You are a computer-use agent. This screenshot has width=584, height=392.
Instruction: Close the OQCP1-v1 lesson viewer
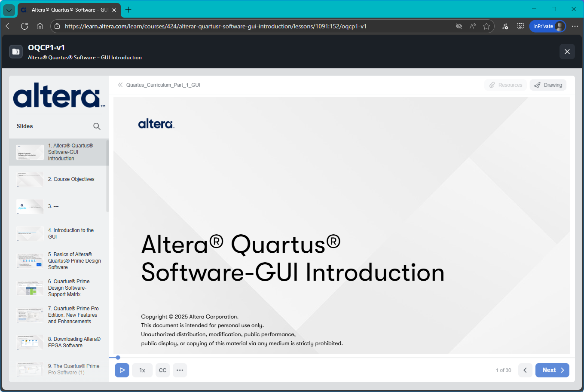(567, 52)
